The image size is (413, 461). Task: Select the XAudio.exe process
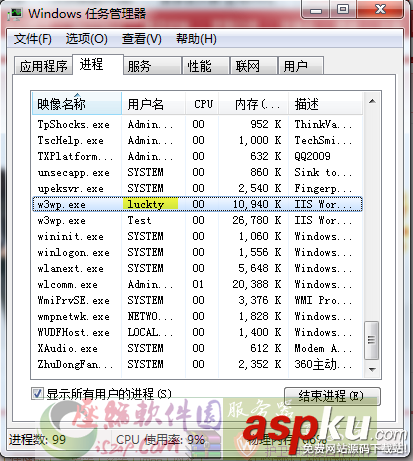coord(197,348)
